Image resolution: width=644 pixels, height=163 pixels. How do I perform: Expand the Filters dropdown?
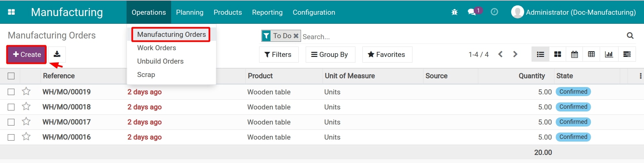[278, 55]
